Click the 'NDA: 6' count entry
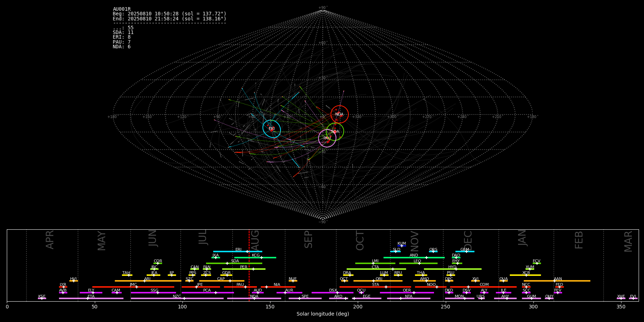The width and height of the screenshot is (644, 322). [x=122, y=47]
